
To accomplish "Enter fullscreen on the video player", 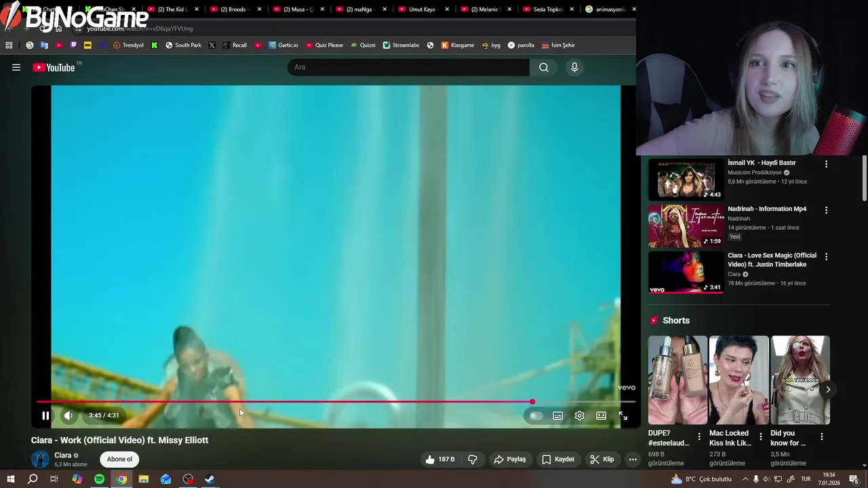I will (623, 415).
